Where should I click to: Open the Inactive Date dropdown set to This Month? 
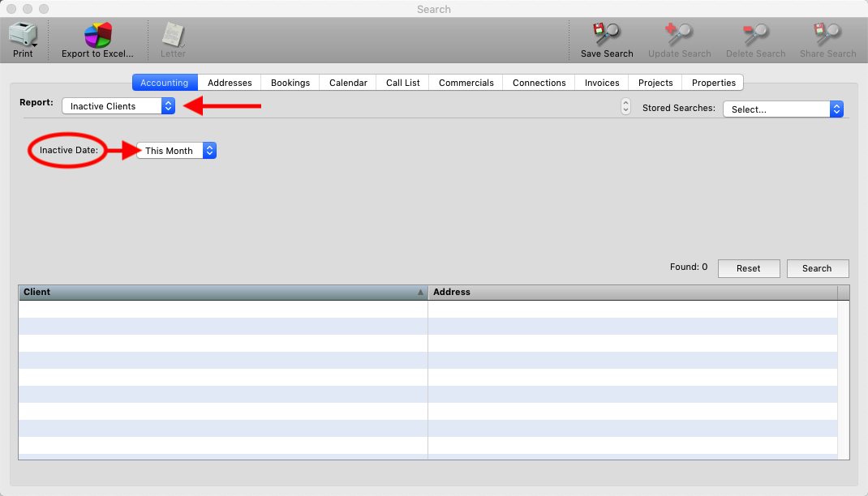(176, 151)
